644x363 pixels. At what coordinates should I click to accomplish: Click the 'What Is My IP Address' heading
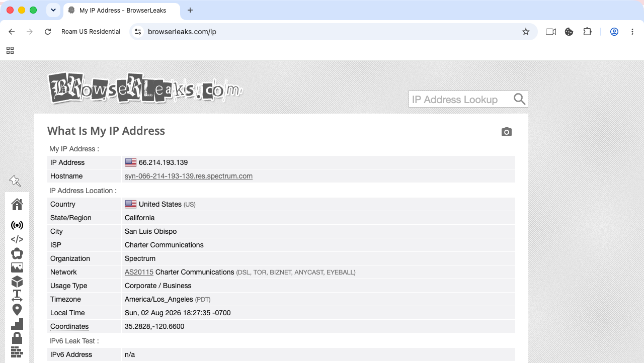pyautogui.click(x=106, y=131)
